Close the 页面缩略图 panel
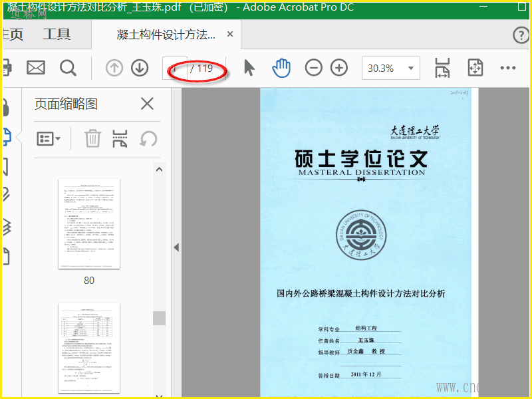This screenshot has width=532, height=399. (147, 104)
